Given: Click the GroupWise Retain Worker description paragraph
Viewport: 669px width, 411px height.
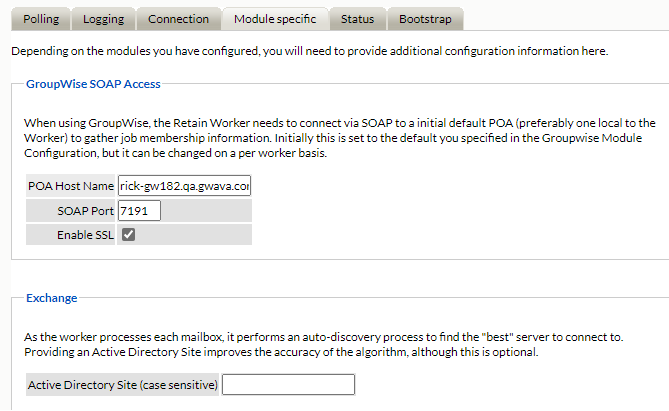Looking at the screenshot, I should click(x=330, y=139).
